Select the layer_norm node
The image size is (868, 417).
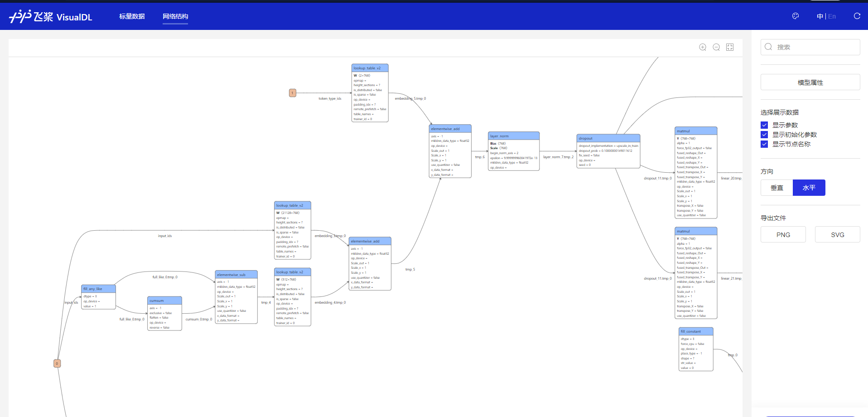[514, 151]
